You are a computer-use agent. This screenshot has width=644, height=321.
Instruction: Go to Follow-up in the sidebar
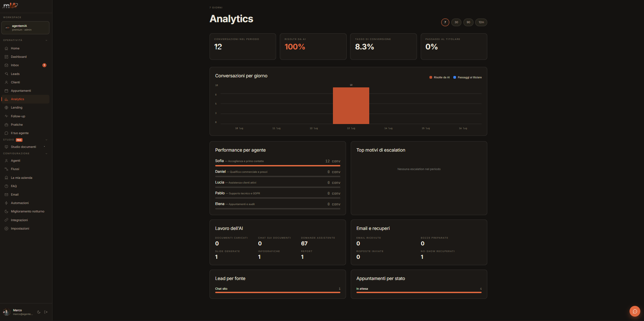[25, 116]
